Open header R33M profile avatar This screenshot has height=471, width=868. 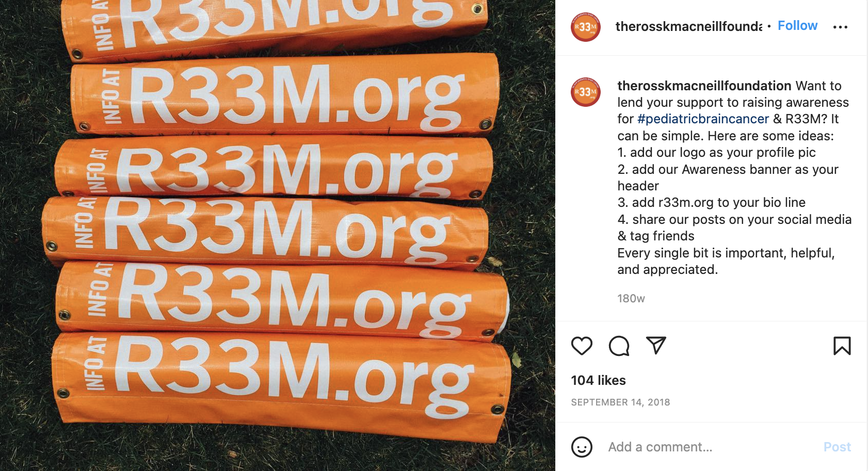pyautogui.click(x=585, y=27)
